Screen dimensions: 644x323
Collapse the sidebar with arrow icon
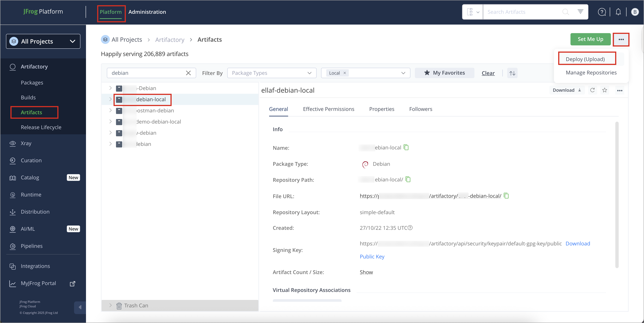pyautogui.click(x=80, y=307)
